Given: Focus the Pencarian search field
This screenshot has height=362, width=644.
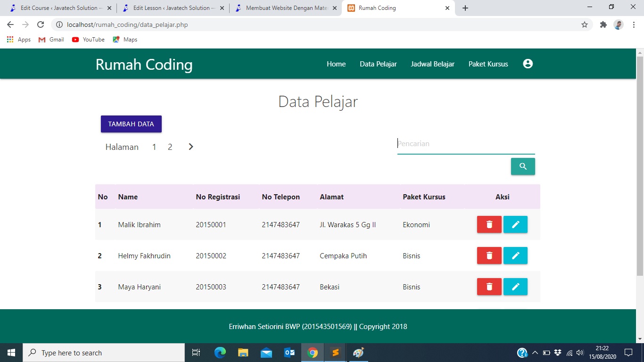Looking at the screenshot, I should coord(466,144).
